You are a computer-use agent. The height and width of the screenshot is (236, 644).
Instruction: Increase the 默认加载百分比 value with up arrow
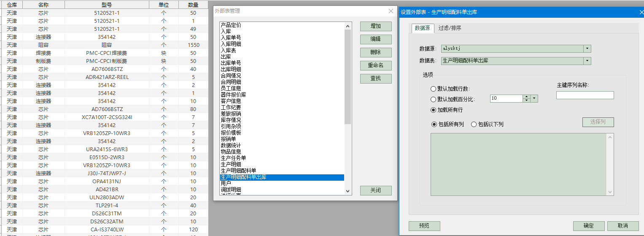point(526,97)
